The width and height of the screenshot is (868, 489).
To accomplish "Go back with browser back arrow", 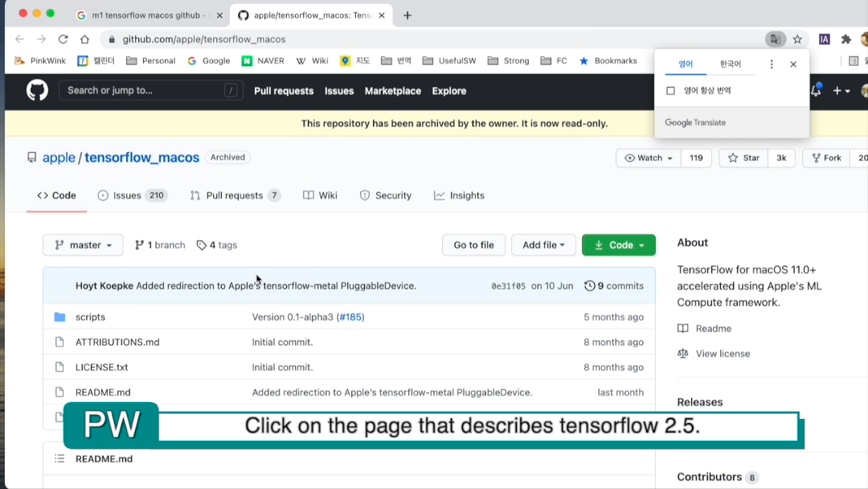I will point(20,39).
